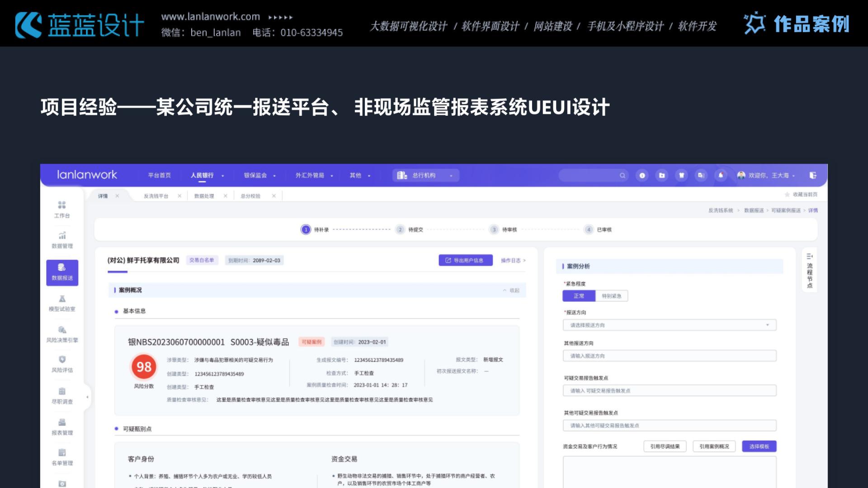Close the 反洗钱平台 tab
The height and width of the screenshot is (488, 868).
(179, 196)
